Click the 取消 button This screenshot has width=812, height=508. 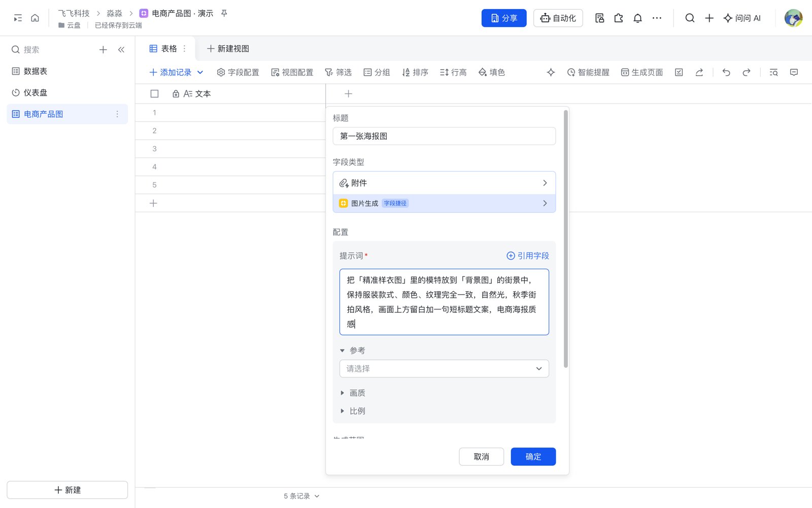pos(481,457)
